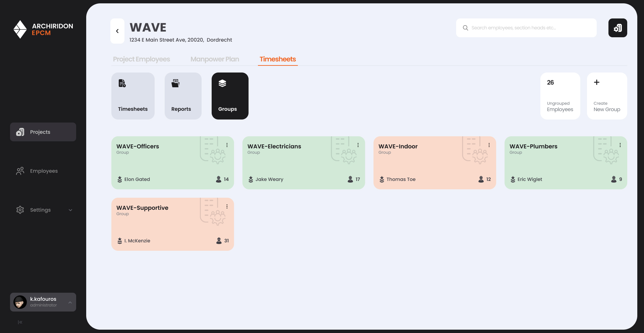Viewport: 644px width, 333px height.
Task: Open Settings in the sidebar
Action: [x=43, y=210]
